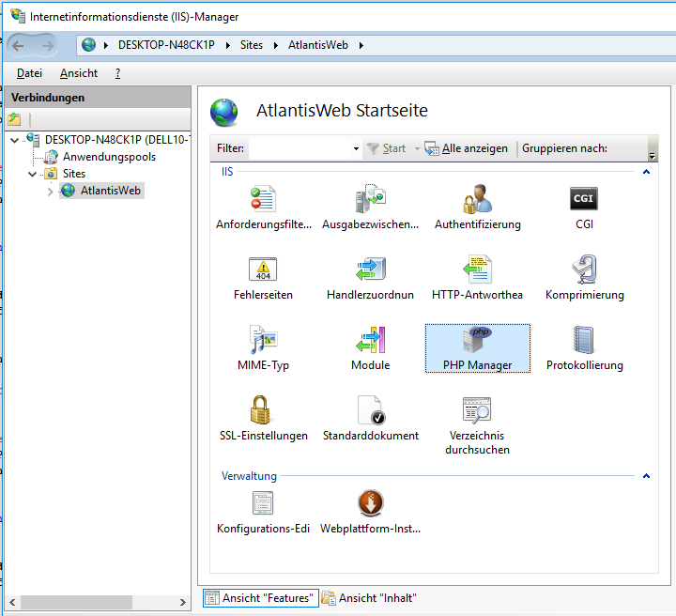Collapse the Sites tree node
Viewport: 676px width, 616px height.
coord(32,174)
